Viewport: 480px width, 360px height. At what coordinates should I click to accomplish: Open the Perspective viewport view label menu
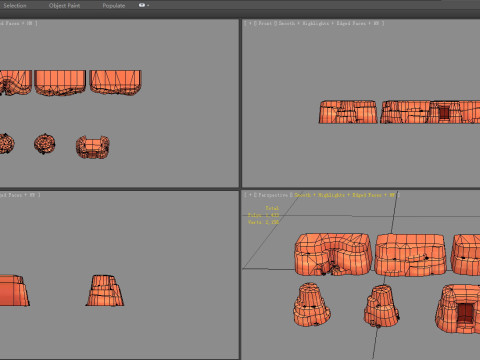pos(273,195)
